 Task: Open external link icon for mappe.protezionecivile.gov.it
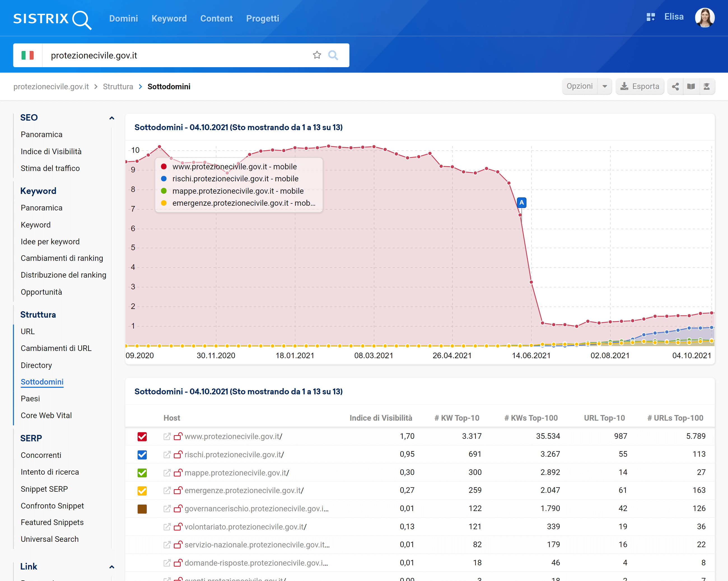pos(167,473)
